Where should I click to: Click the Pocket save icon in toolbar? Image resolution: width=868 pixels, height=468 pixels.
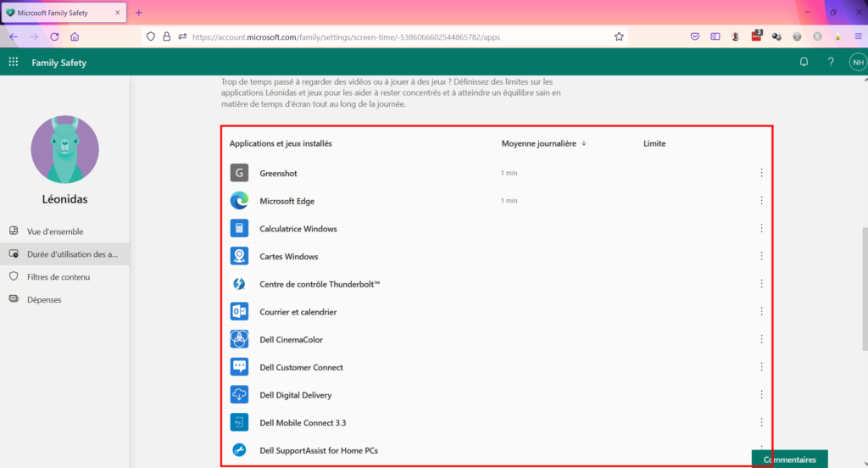pyautogui.click(x=695, y=36)
